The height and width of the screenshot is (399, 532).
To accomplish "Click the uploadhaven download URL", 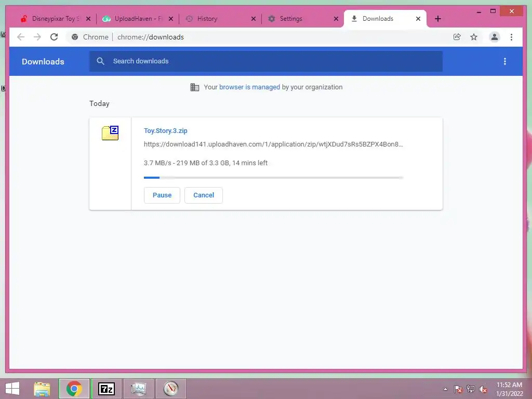I will pyautogui.click(x=273, y=144).
